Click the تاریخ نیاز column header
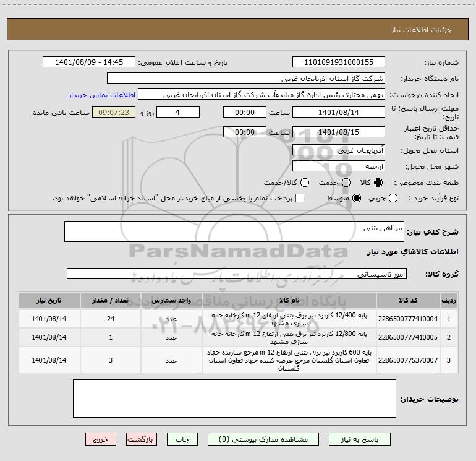Screen dimensions: 476x461 [x=49, y=300]
